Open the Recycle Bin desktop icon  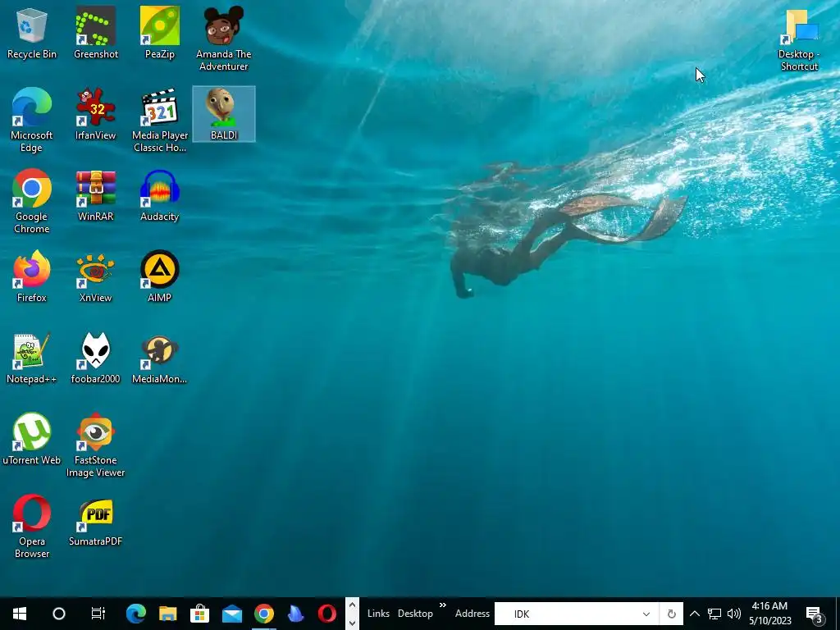pyautogui.click(x=32, y=33)
